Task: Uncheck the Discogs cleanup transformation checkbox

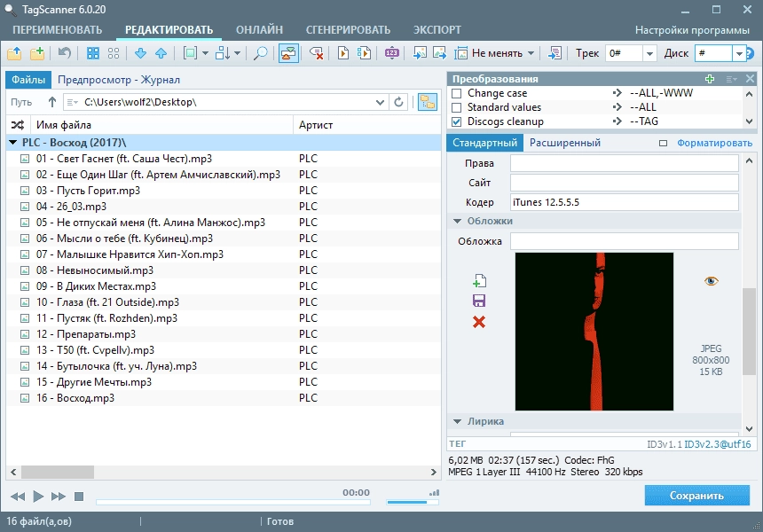Action: click(456, 121)
